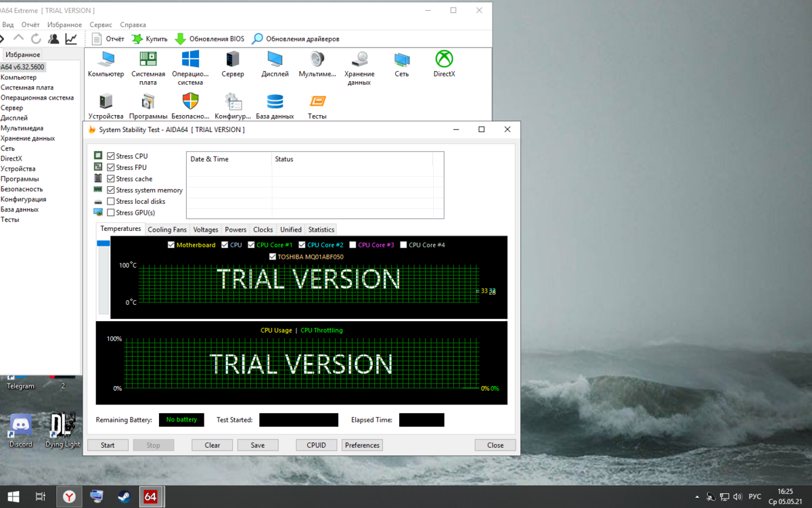Viewport: 812px width, 508px height.
Task: Toggle Stress system memory checkbox
Action: [x=111, y=190]
